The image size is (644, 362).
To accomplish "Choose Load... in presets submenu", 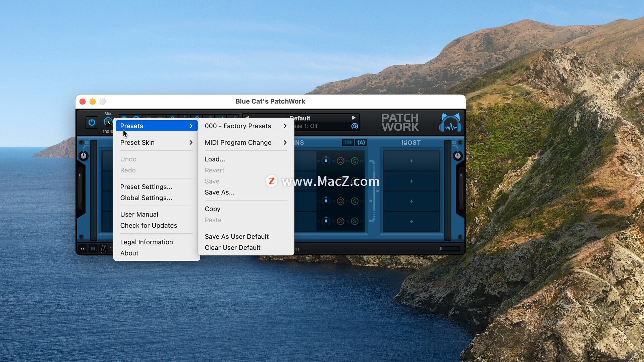I will pos(246,159).
